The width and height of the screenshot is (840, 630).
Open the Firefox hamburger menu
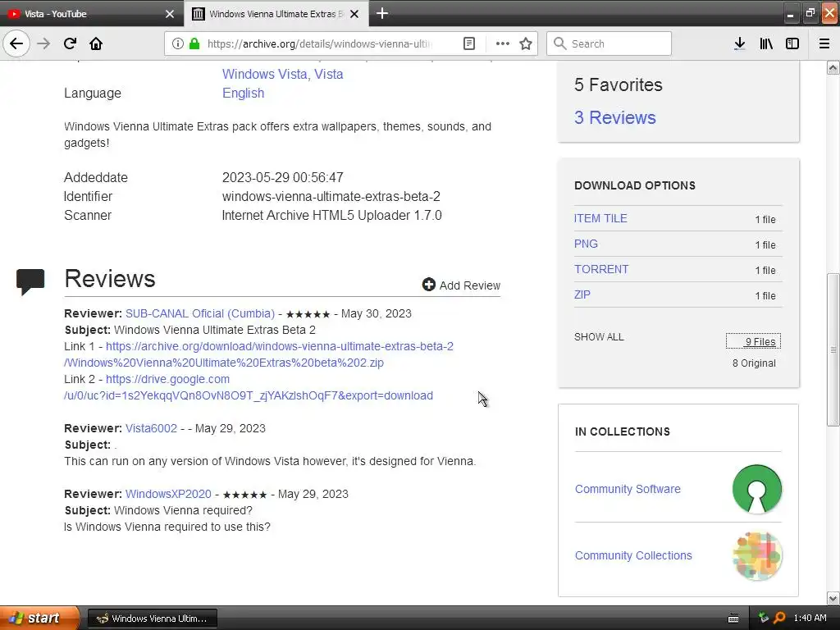[824, 43]
